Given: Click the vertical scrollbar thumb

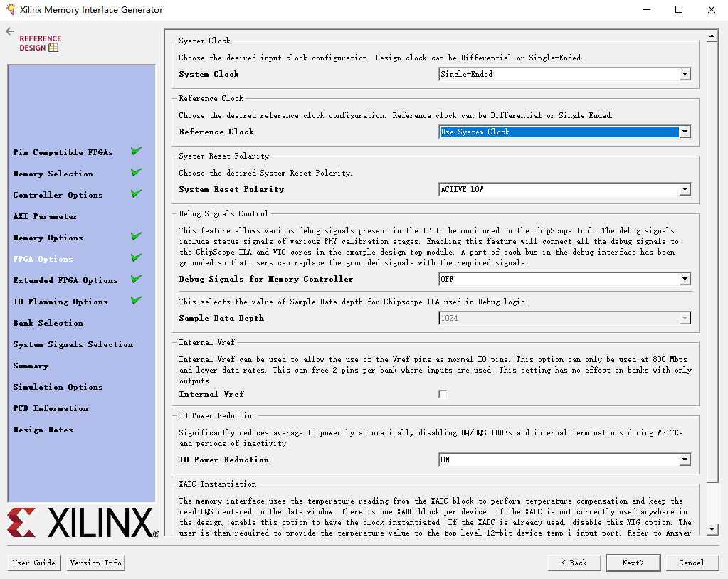Looking at the screenshot, I should 712,262.
